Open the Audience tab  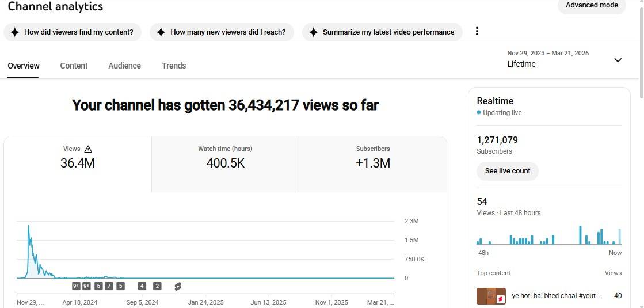coord(124,66)
